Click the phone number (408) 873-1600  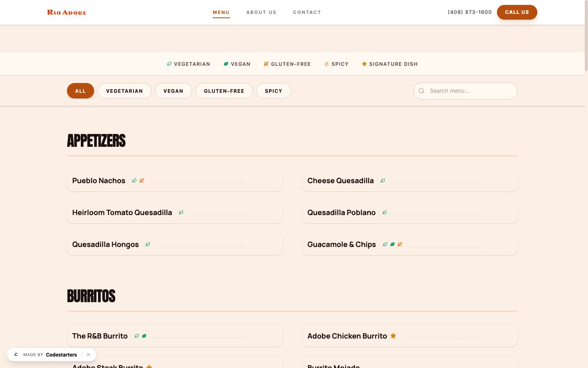(x=470, y=12)
